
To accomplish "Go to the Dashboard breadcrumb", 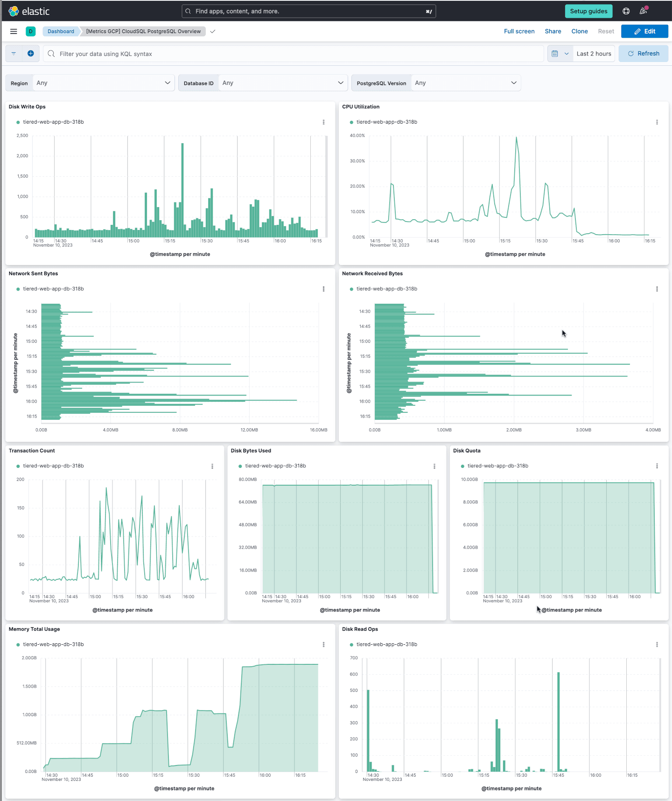I will 61,31.
